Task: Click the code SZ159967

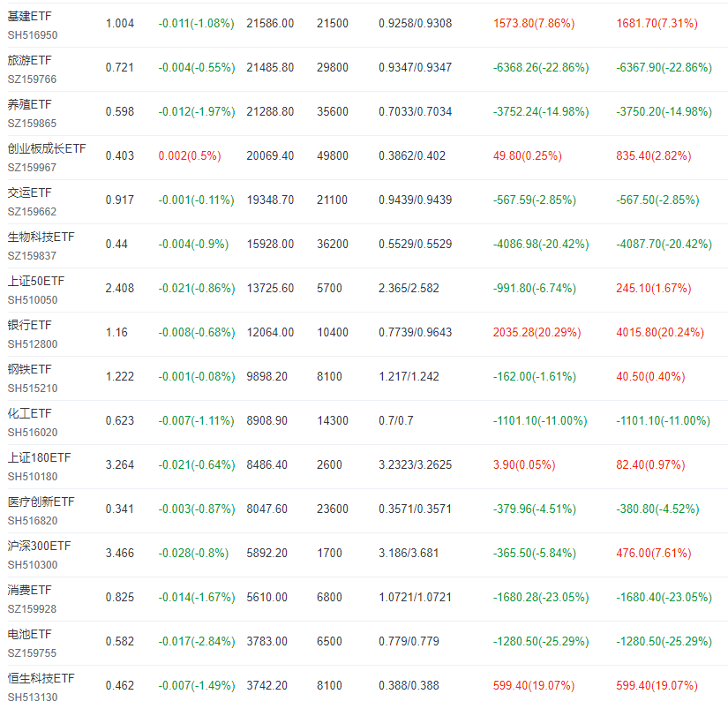Action: (x=32, y=168)
